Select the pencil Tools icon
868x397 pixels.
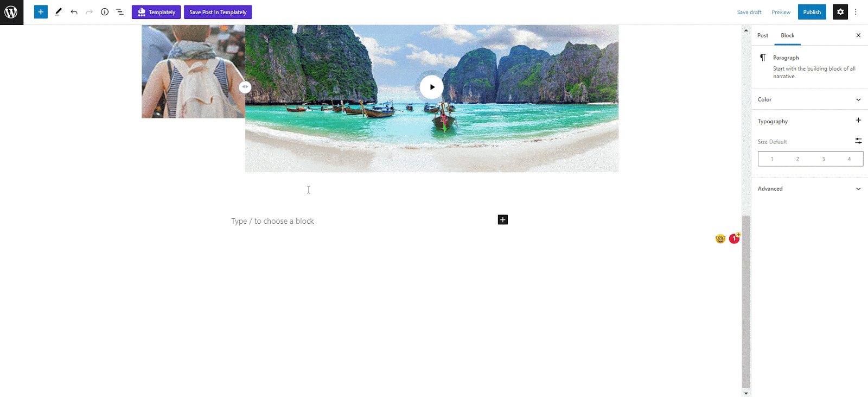(x=59, y=12)
